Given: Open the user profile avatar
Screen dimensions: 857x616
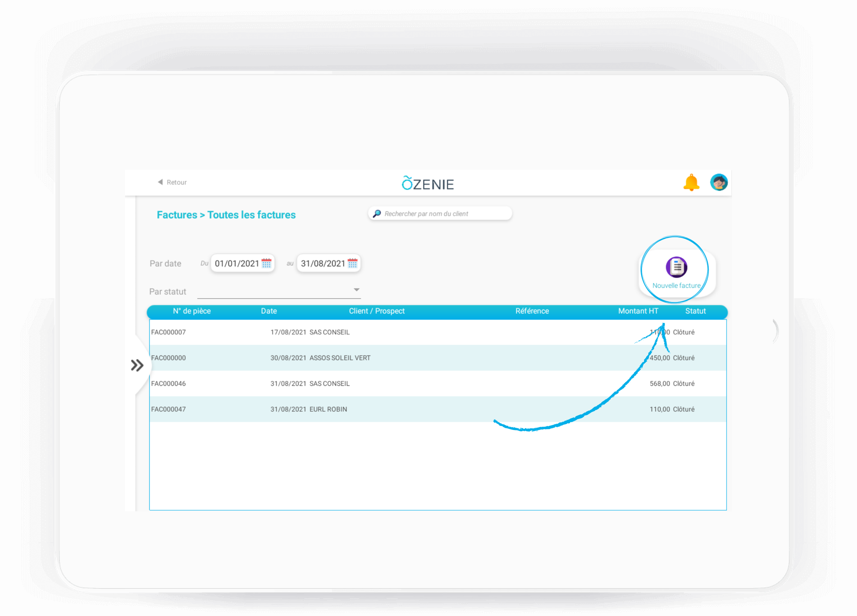Looking at the screenshot, I should 719,182.
